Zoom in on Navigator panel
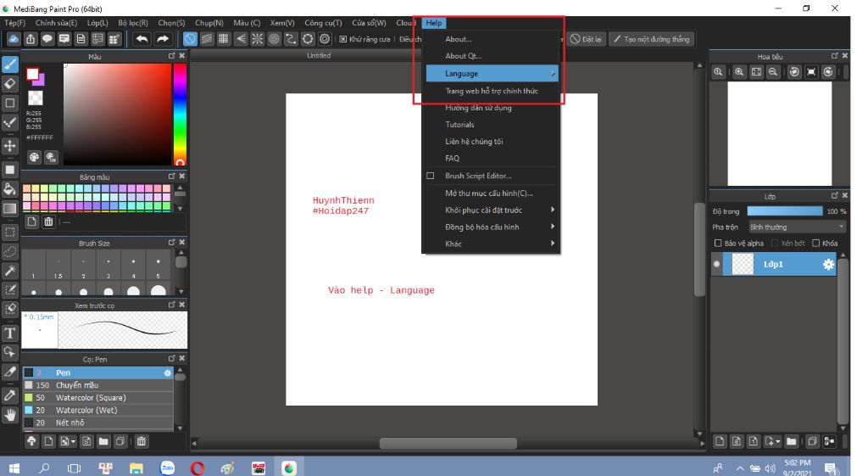Screen dimensions: 868x476 (x=739, y=72)
